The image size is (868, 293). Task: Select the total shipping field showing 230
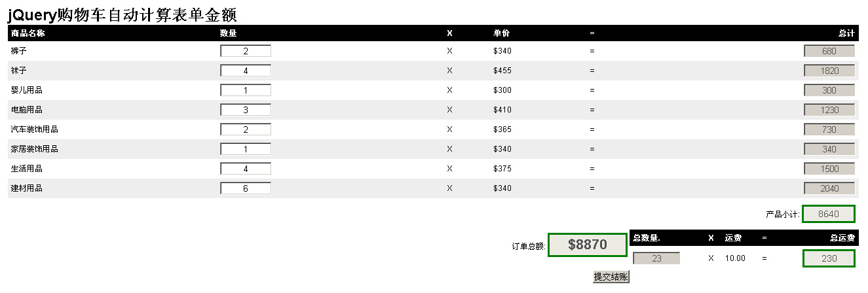[x=829, y=258]
